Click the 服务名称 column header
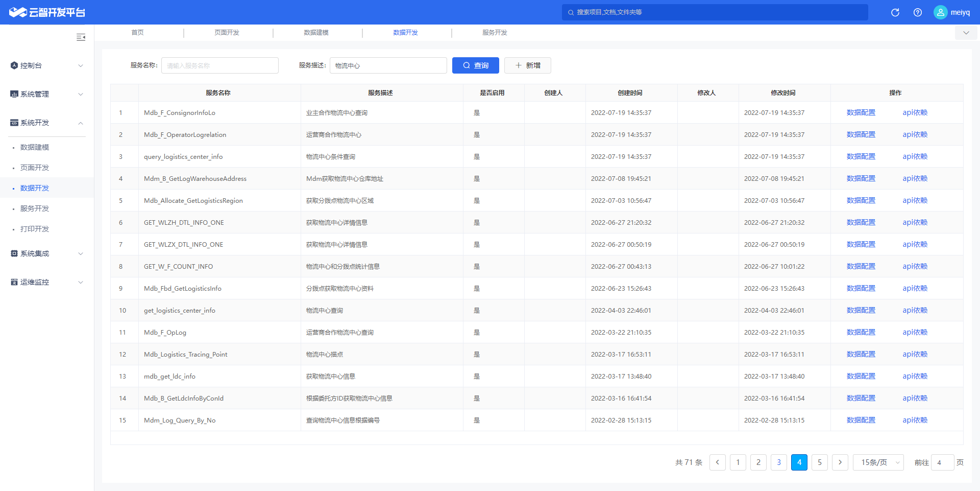980x491 pixels. coord(218,92)
